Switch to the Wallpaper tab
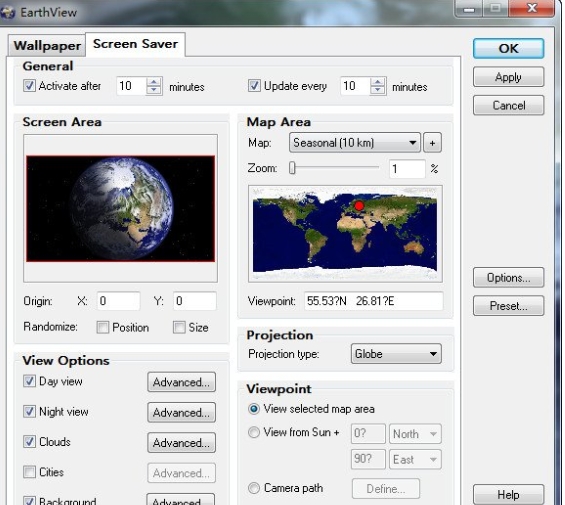 point(47,46)
